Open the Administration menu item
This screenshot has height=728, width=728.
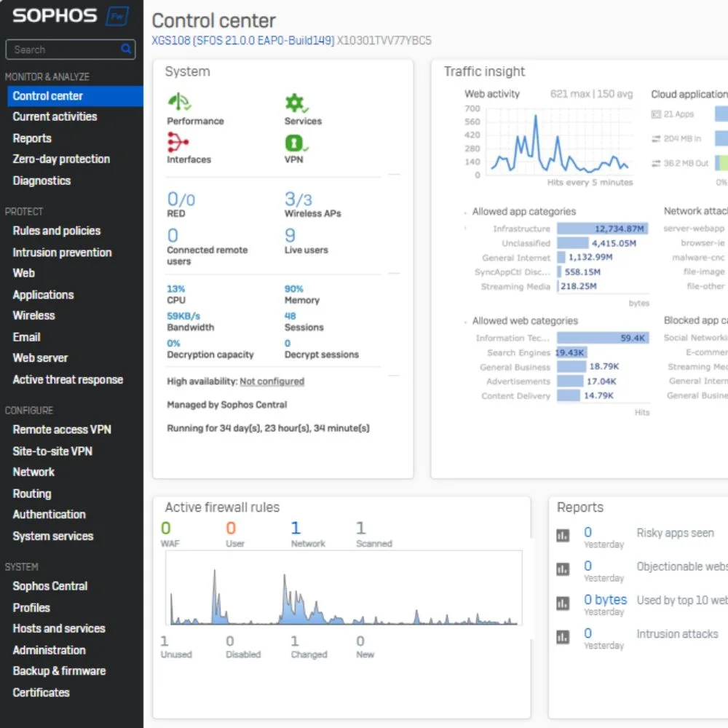(50, 650)
